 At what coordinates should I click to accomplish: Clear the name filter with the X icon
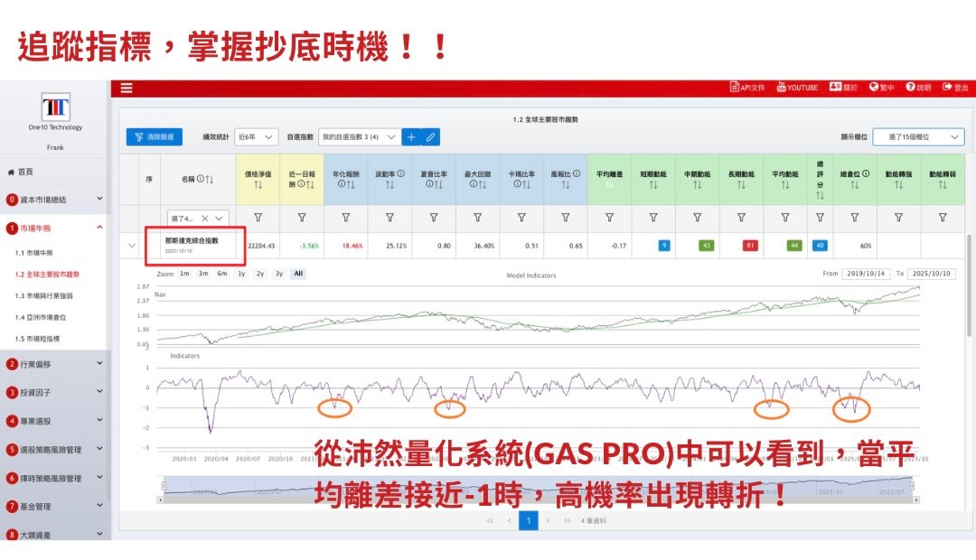[x=205, y=219]
